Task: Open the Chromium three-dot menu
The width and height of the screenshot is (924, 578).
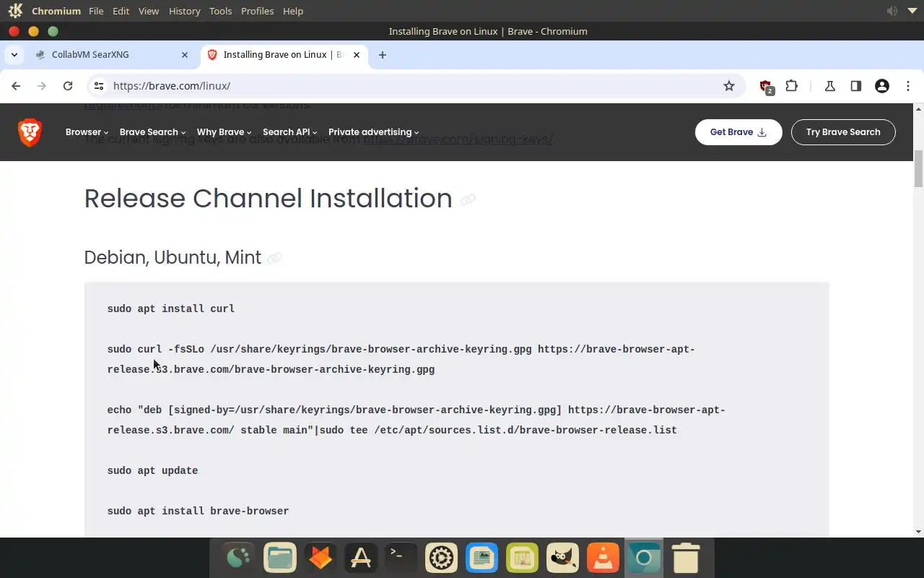Action: 908,86
